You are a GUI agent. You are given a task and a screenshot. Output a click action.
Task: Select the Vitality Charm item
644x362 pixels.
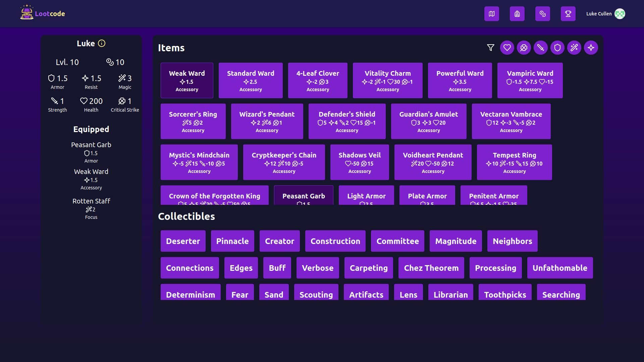point(388,80)
